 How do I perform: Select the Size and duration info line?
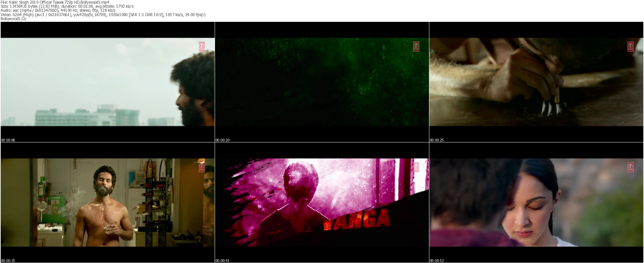click(67, 6)
